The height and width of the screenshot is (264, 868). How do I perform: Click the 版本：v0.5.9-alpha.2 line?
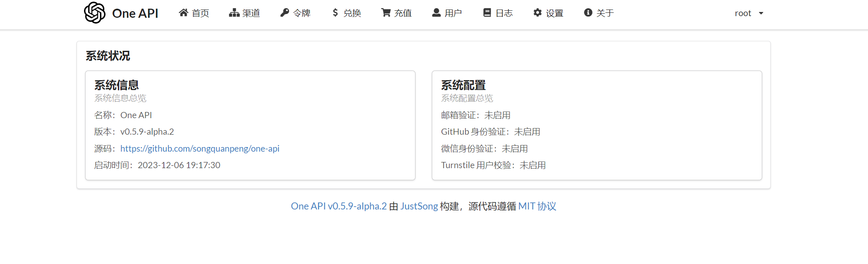click(134, 132)
